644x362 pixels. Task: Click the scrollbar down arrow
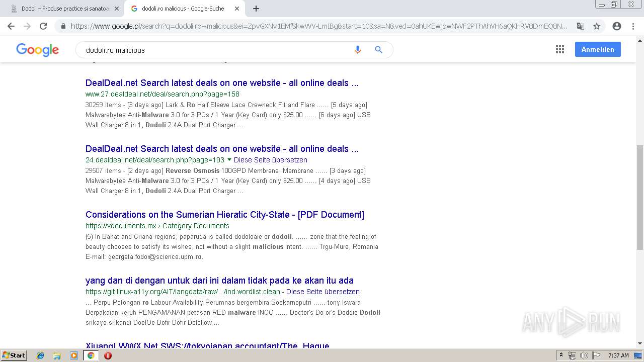[640, 343]
